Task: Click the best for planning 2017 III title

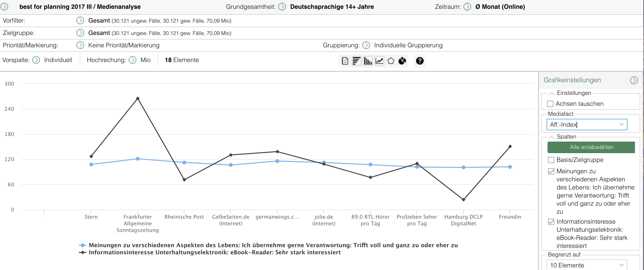Action: (x=80, y=7)
